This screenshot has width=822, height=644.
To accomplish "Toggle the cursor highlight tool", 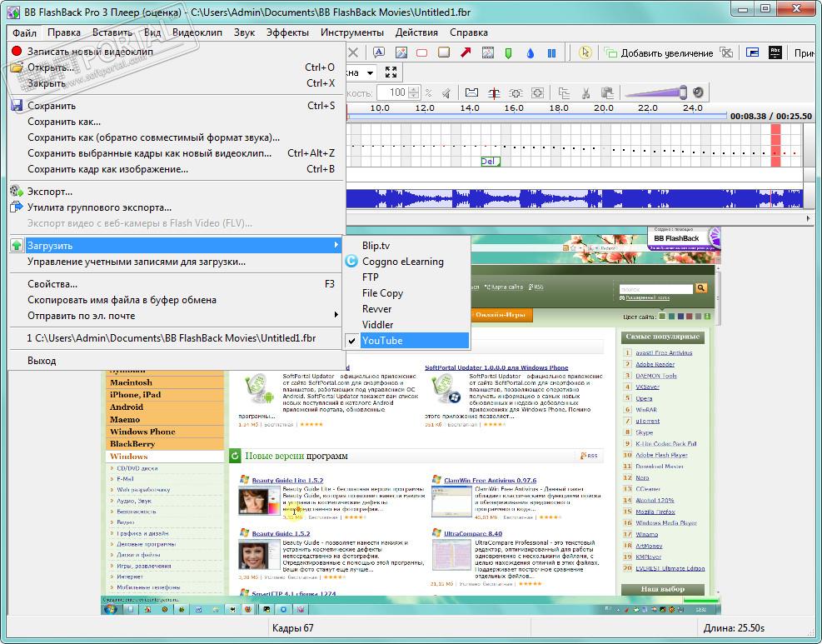I will click(585, 52).
